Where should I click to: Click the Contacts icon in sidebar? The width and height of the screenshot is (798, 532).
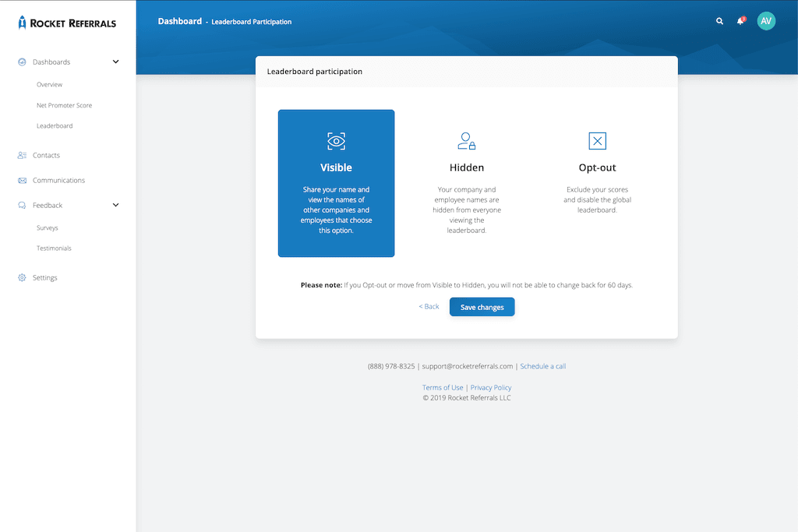(22, 156)
